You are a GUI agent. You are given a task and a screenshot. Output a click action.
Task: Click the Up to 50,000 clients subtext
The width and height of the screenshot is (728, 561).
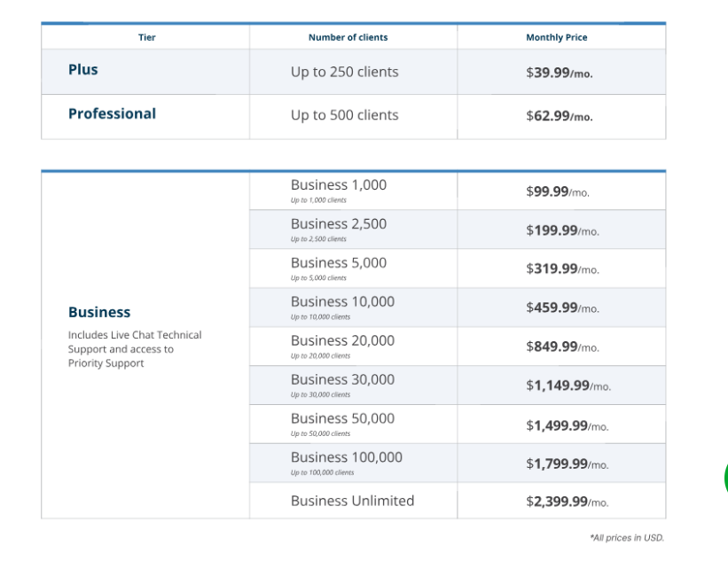point(320,434)
